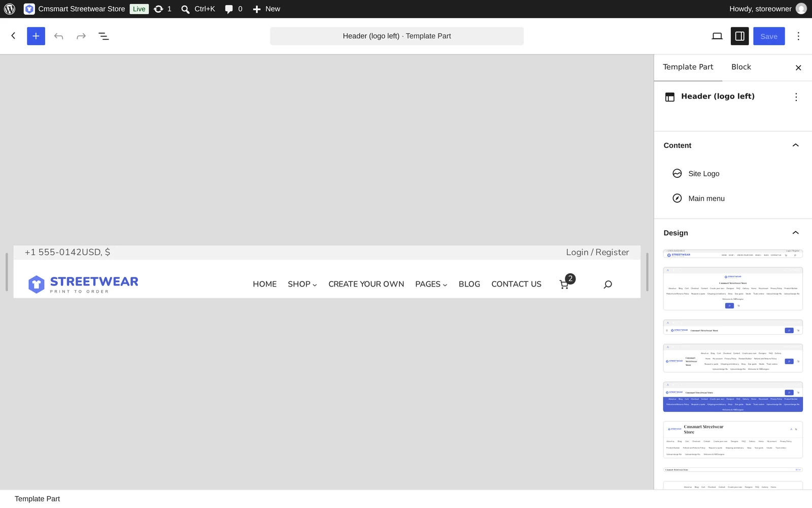Click CREATE YOUR OWN menu link
Viewport: 812px width, 508px height.
click(366, 284)
